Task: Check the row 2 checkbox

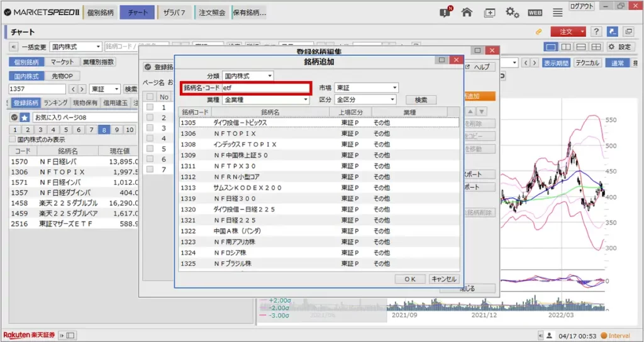Action: point(150,118)
